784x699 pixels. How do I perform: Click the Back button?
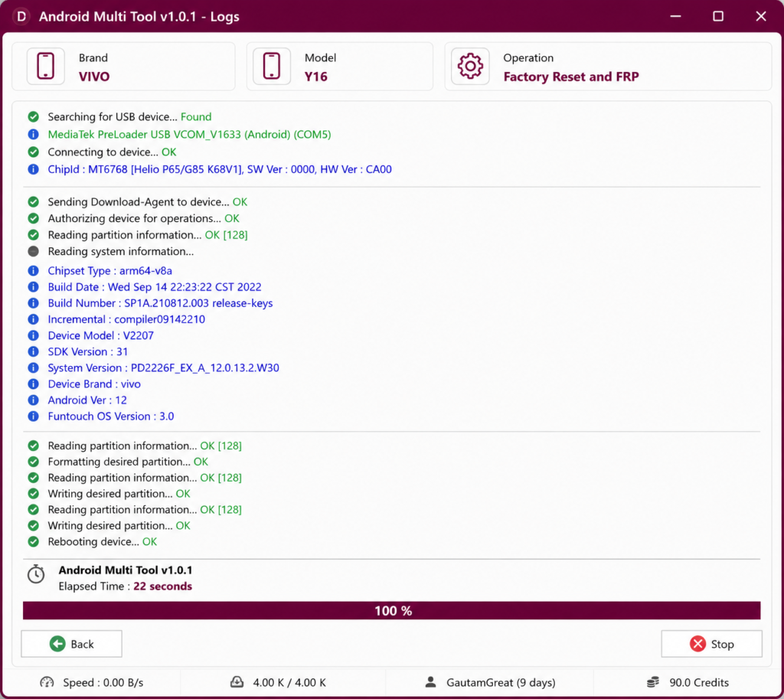point(71,644)
